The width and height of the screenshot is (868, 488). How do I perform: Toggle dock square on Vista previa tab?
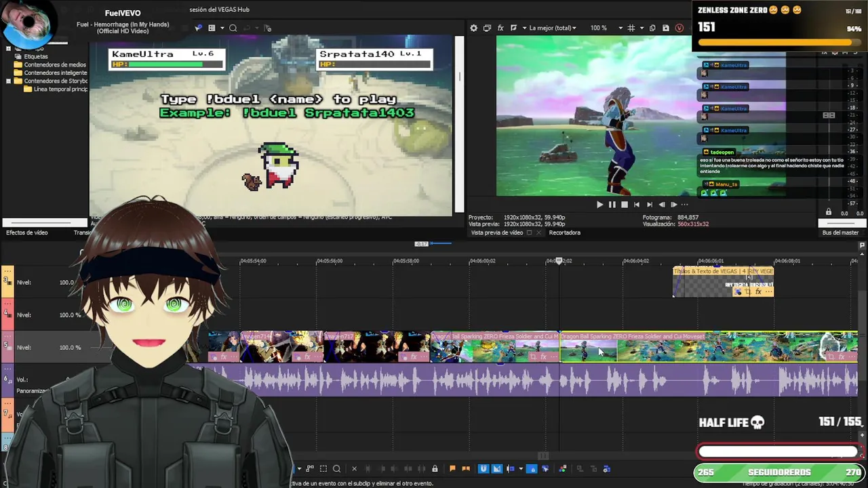[529, 232]
